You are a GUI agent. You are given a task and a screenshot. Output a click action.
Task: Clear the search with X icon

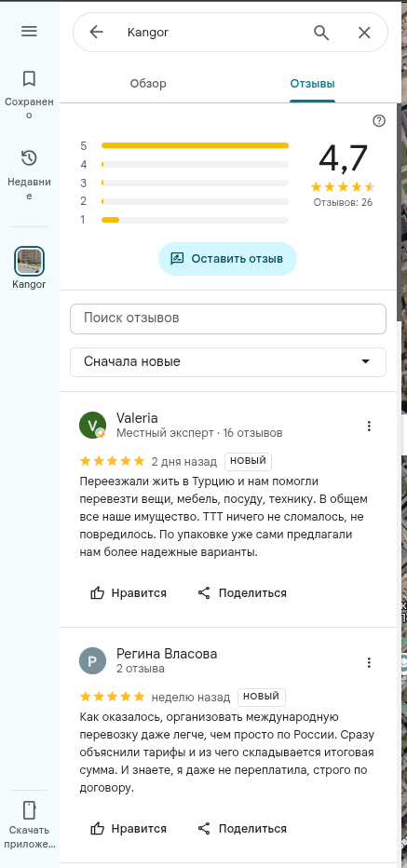pos(364,33)
